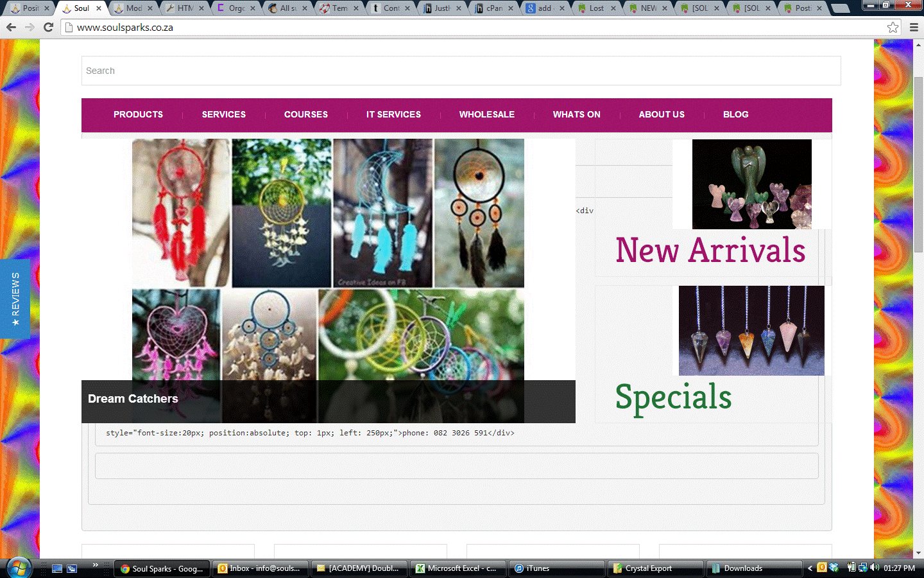This screenshot has height=578, width=924.
Task: Switch to the 'Lost' browser tab
Action: click(x=595, y=8)
